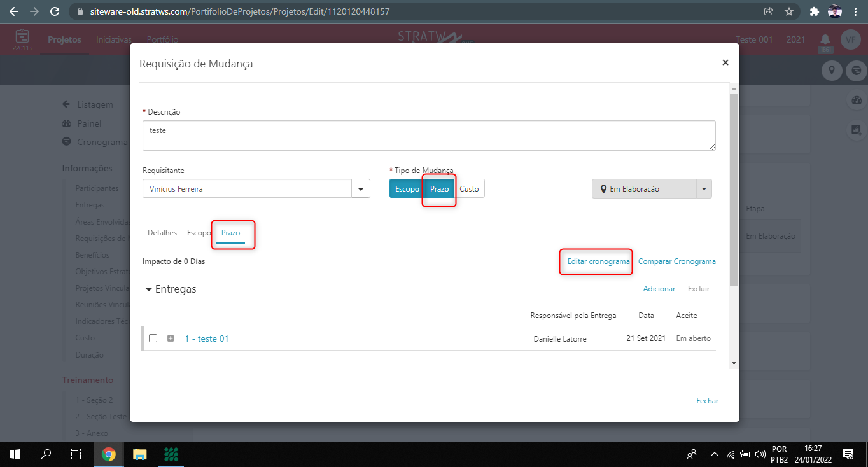Viewport: 868px width, 467px height.
Task: Click the volume icon in the system tray
Action: click(759, 454)
